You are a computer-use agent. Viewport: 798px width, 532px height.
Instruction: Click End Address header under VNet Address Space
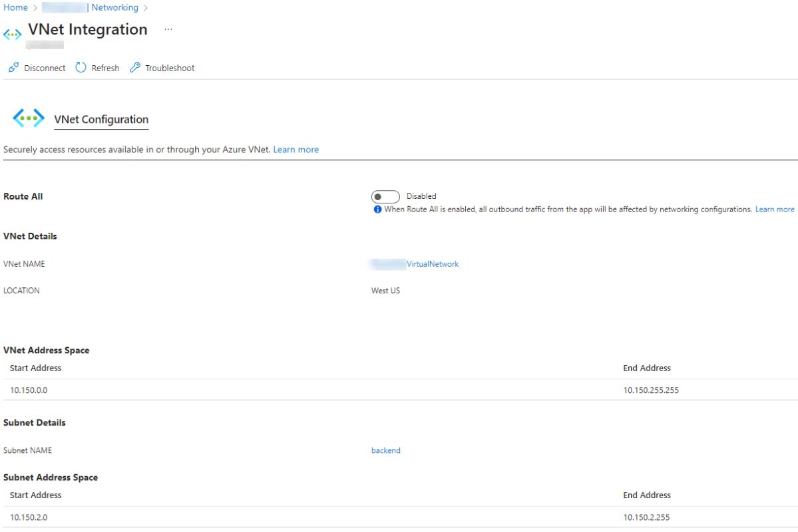point(647,368)
